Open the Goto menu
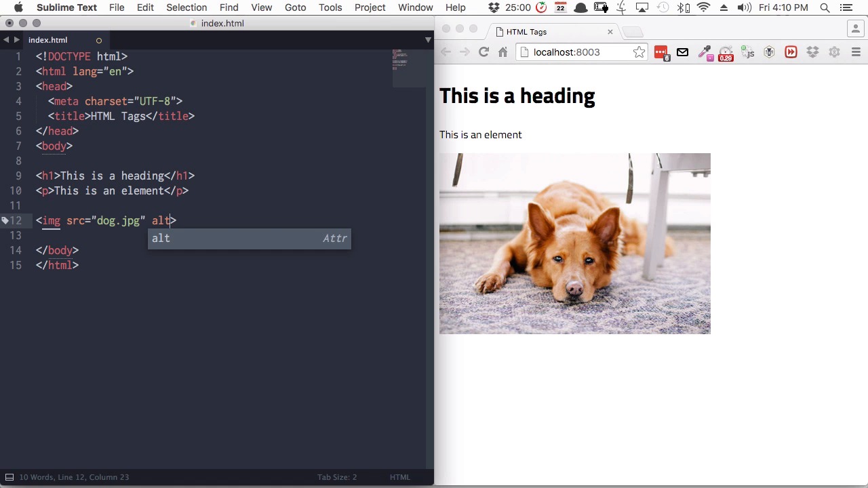The image size is (868, 488). tap(295, 7)
